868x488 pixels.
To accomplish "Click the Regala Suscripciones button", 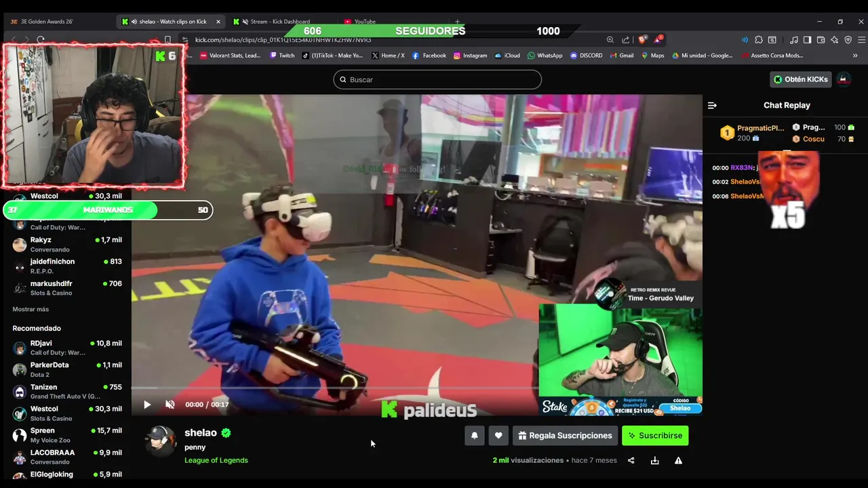I will tap(565, 436).
